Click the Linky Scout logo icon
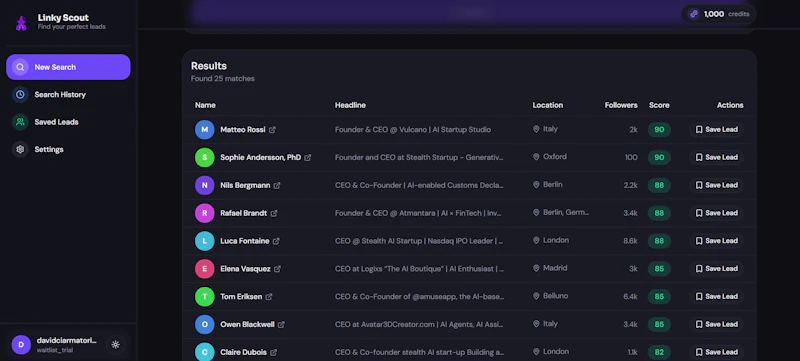Screen dimensions: 800x361 (x=21, y=22)
